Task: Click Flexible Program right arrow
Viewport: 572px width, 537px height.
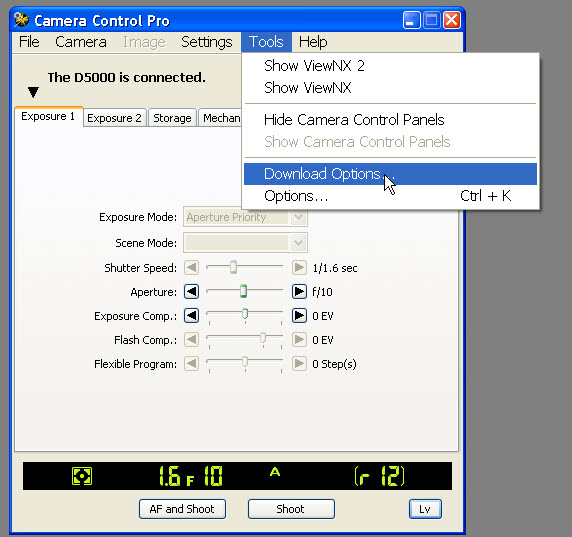Action: pyautogui.click(x=299, y=364)
